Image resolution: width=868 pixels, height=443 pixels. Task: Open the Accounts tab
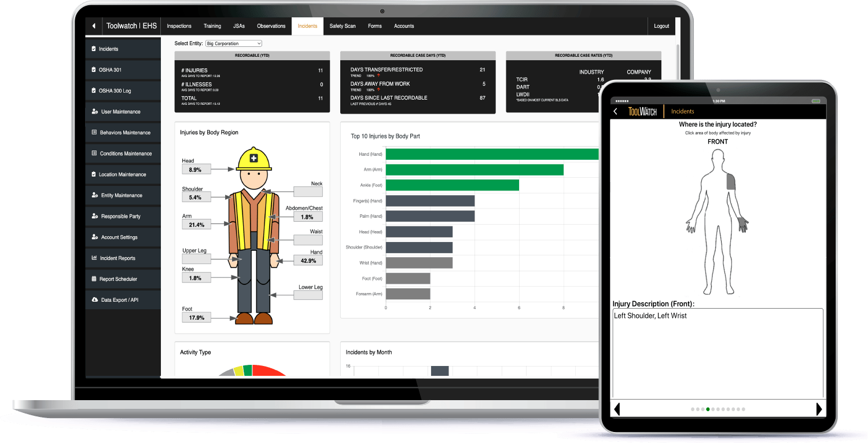404,26
